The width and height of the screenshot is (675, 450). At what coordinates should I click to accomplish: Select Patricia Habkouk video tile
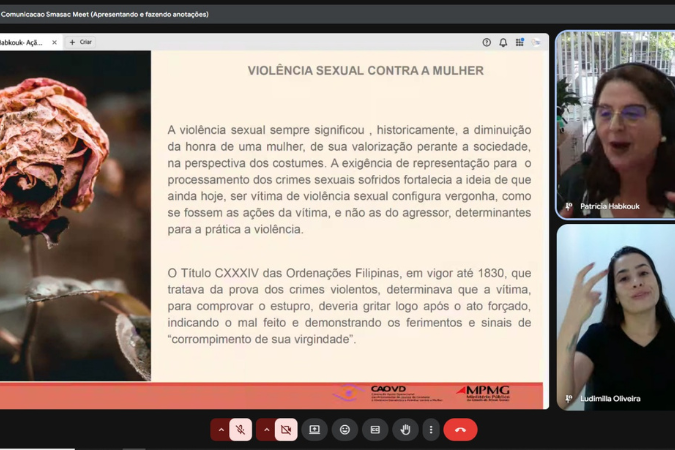coord(616,125)
